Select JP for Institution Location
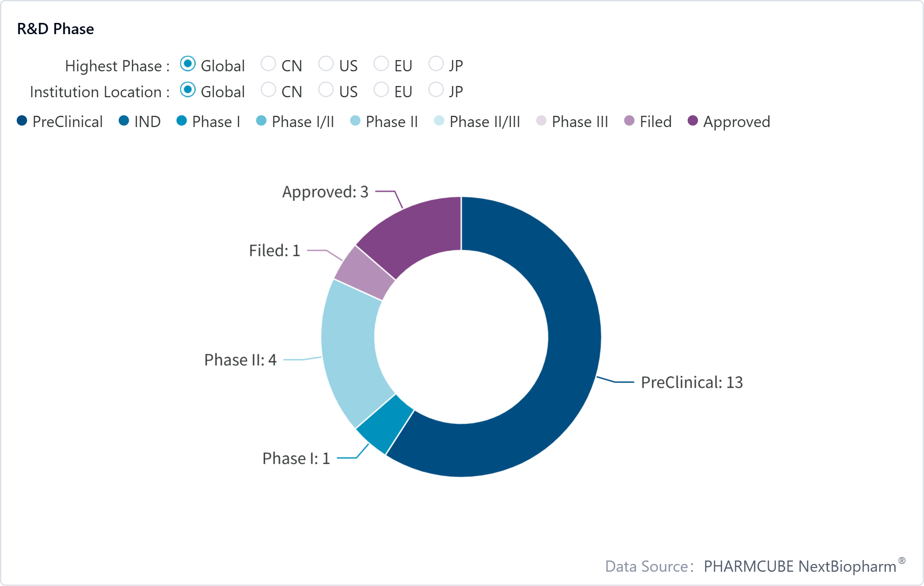Image resolution: width=924 pixels, height=586 pixels. click(x=436, y=90)
